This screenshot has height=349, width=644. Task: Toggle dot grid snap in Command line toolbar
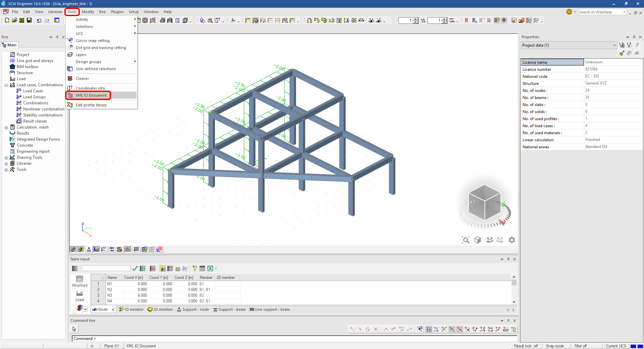coord(429,329)
